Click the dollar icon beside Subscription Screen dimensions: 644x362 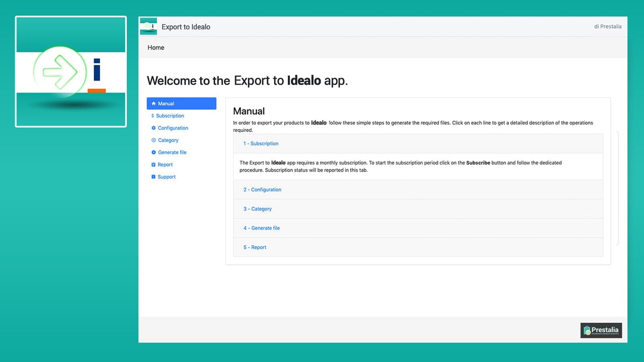[153, 116]
